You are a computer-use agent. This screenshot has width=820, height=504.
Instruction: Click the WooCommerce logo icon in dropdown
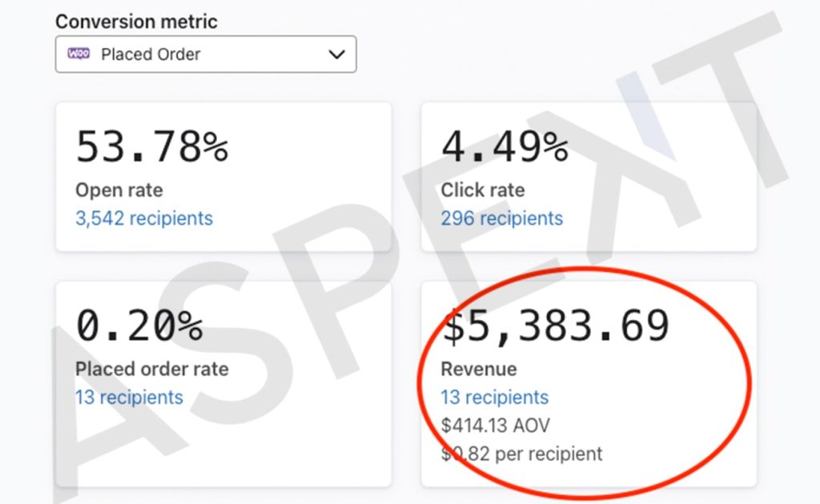78,54
